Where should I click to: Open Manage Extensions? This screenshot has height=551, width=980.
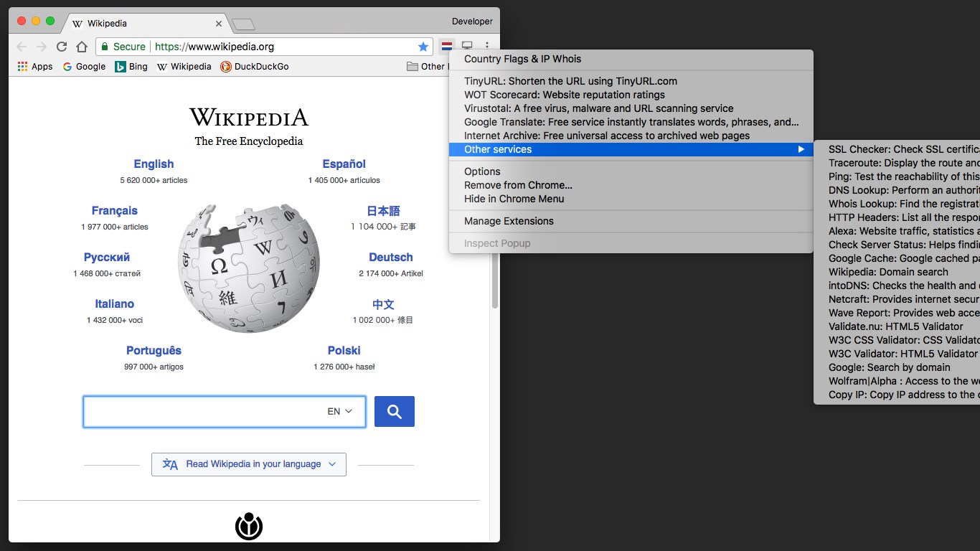631,221
